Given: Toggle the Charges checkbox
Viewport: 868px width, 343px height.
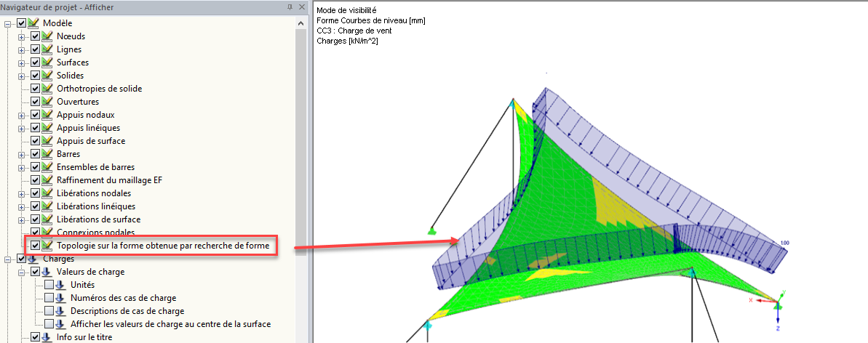Looking at the screenshot, I should (22, 259).
